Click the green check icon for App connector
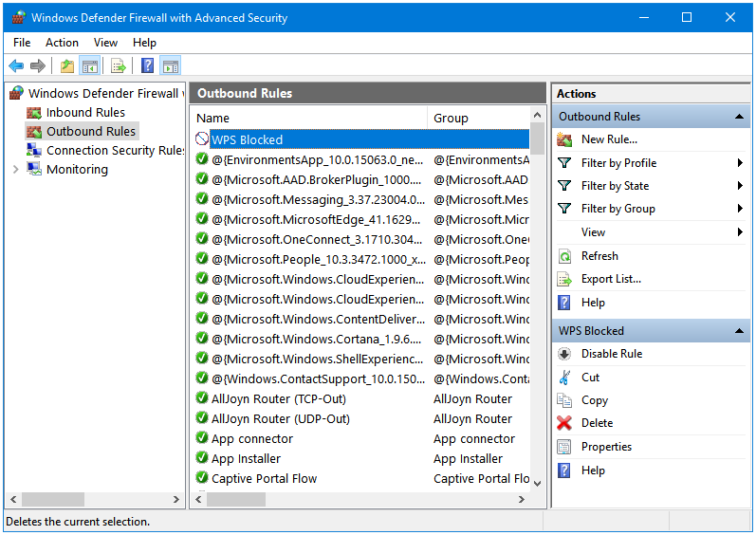Screen dimensions: 756x535 (201, 438)
